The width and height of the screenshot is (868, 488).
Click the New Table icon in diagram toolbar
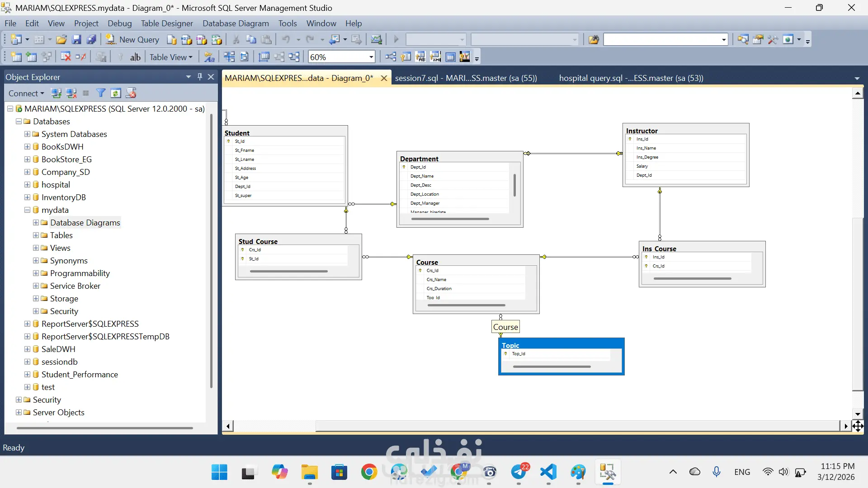16,57
